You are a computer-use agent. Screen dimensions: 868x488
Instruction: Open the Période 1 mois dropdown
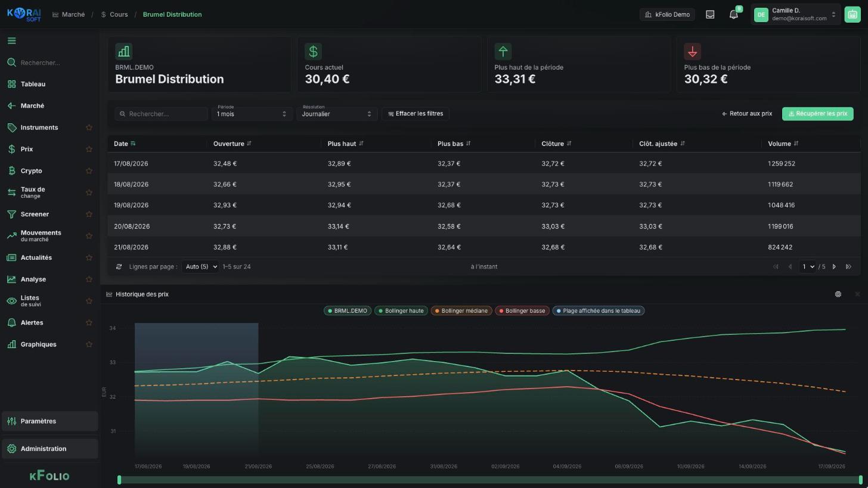pyautogui.click(x=252, y=113)
